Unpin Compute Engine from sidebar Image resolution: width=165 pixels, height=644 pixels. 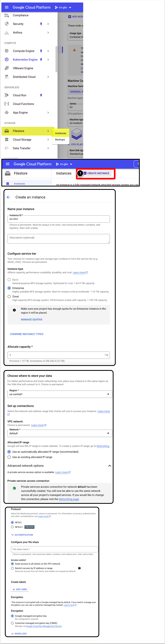[x=41, y=51]
